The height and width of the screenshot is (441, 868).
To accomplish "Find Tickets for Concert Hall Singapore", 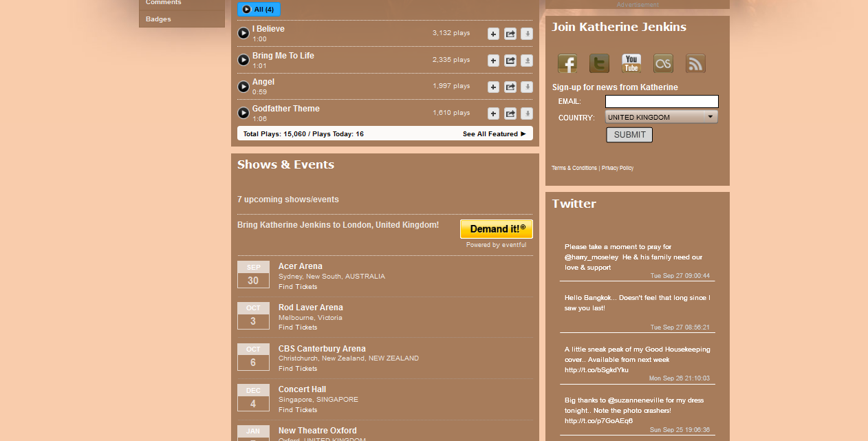I will pyautogui.click(x=298, y=410).
